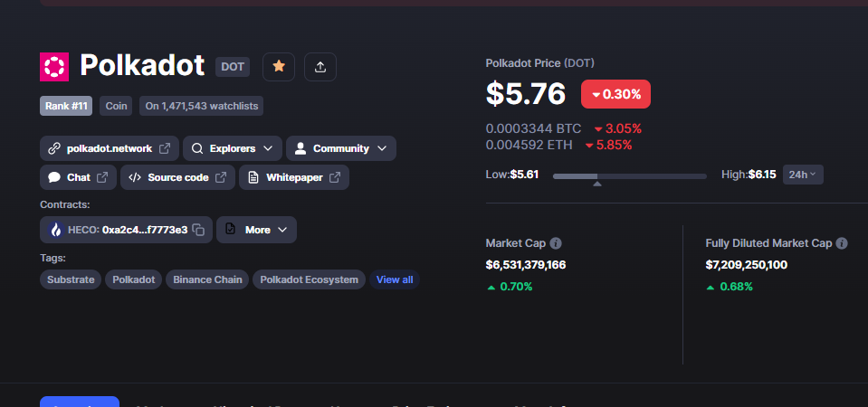This screenshot has width=868, height=407.
Task: Click the Market Cap info icon
Action: (557, 243)
